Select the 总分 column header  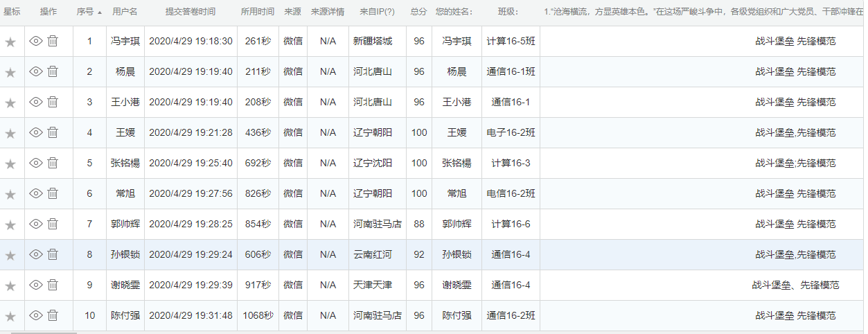point(418,12)
